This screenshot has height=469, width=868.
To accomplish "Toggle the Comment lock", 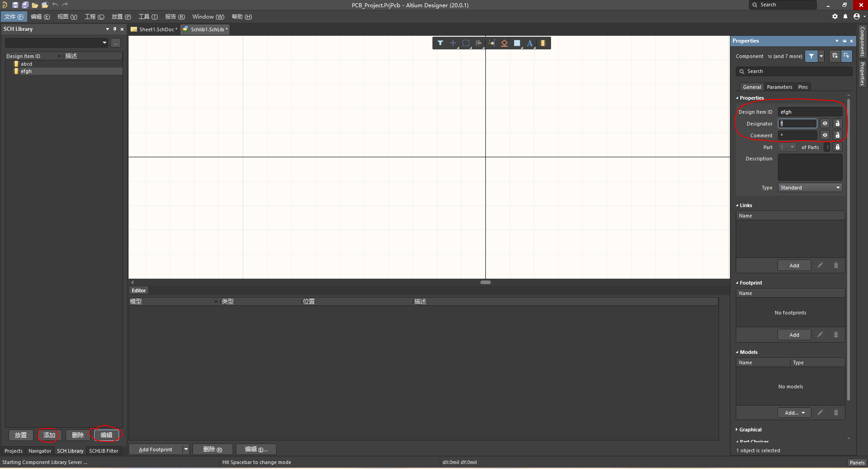I will (838, 135).
